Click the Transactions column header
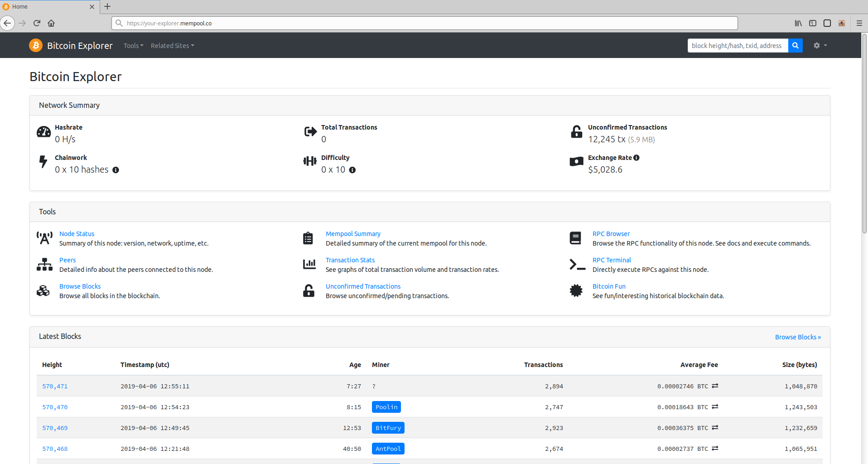Viewport: 868px width, 464px height. pyautogui.click(x=543, y=365)
